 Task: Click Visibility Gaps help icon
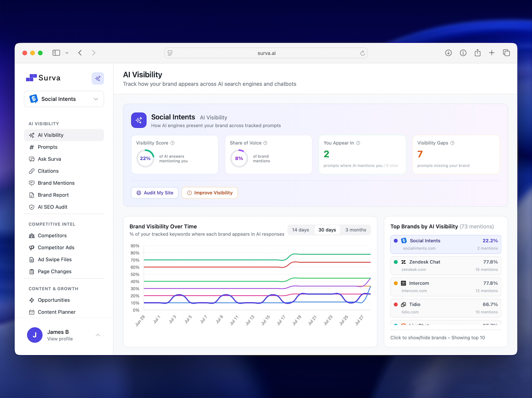tap(453, 143)
